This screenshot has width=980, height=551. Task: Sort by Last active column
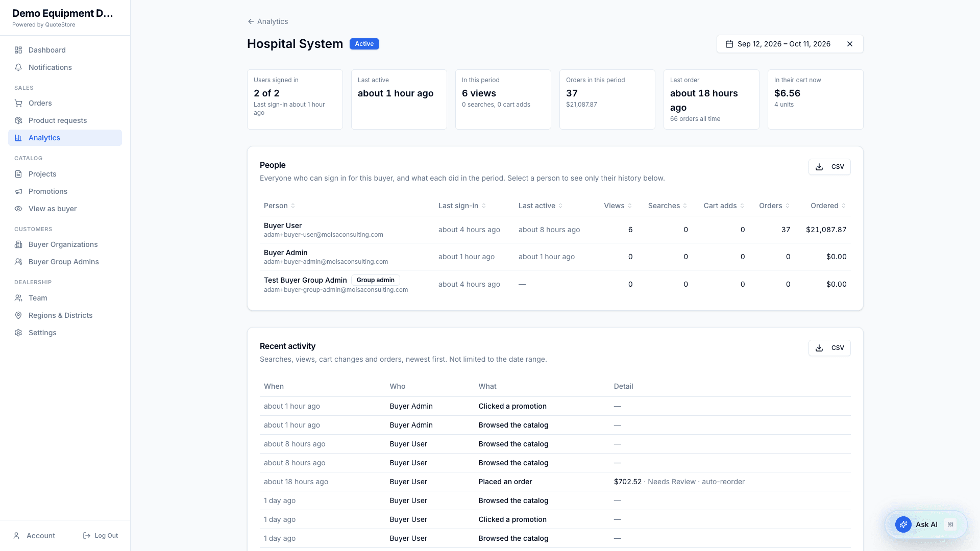click(x=541, y=206)
